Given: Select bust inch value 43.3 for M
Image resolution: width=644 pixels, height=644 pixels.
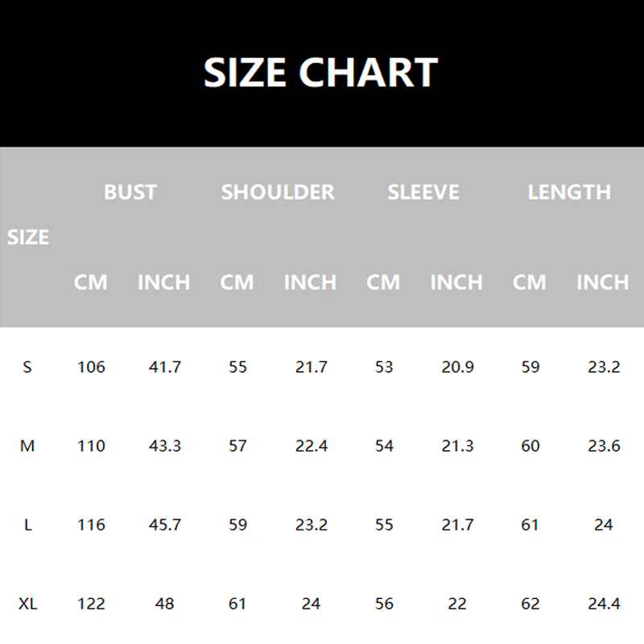Looking at the screenshot, I should [165, 446].
